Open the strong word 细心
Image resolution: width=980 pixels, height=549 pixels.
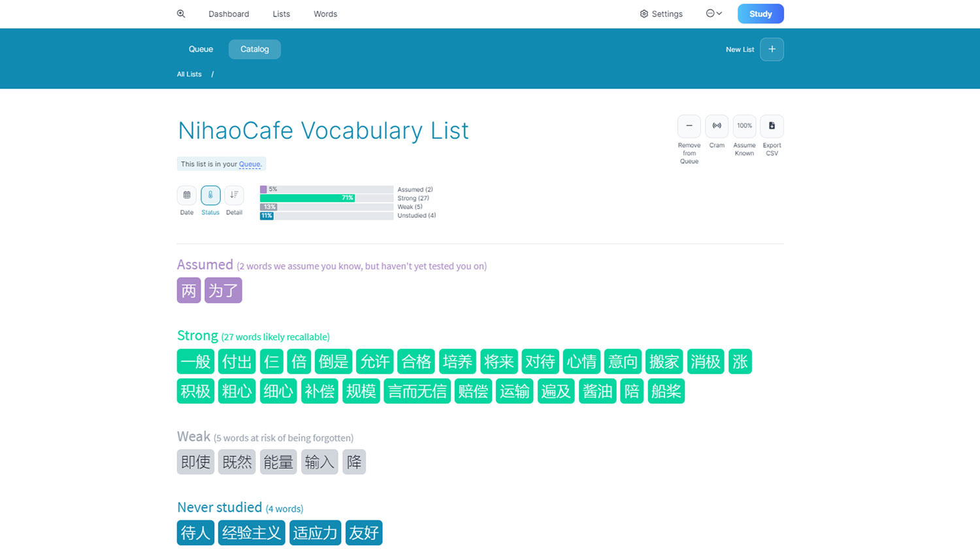[278, 391]
